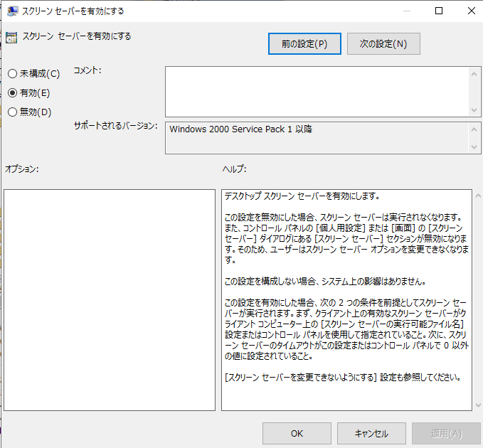This screenshot has height=448, width=483.
Task: Close the スクリーン セーバー policy dialog
Action: point(470,11)
